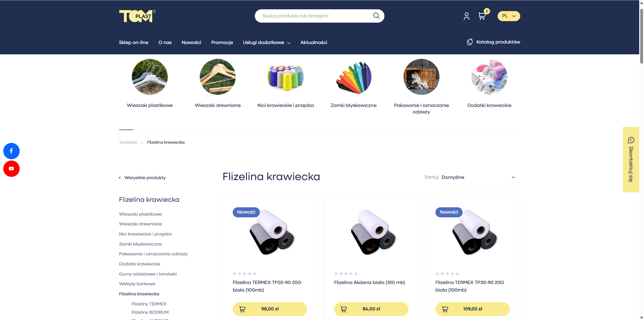Open the Nowości menu item
This screenshot has width=644, height=320.
[191, 43]
